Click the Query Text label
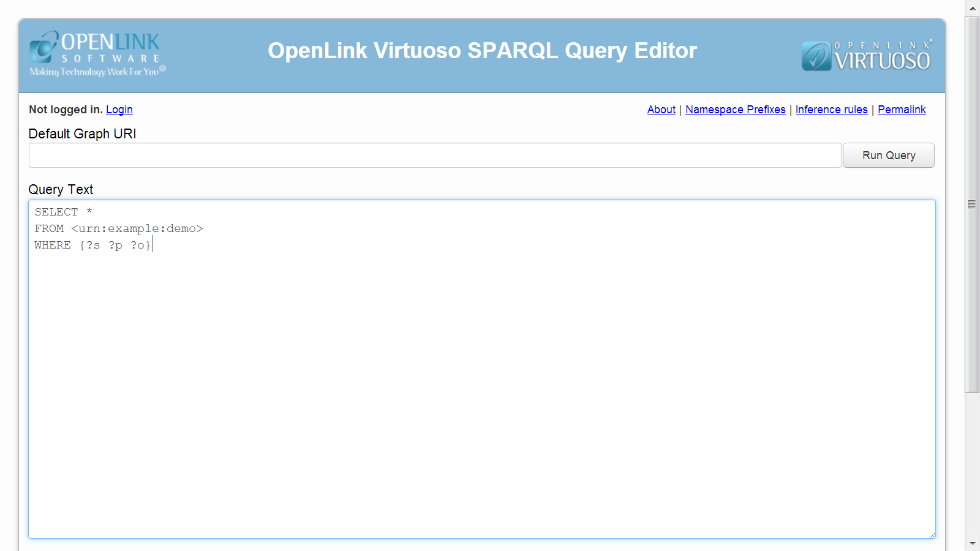The width and height of the screenshot is (980, 551). (x=61, y=190)
